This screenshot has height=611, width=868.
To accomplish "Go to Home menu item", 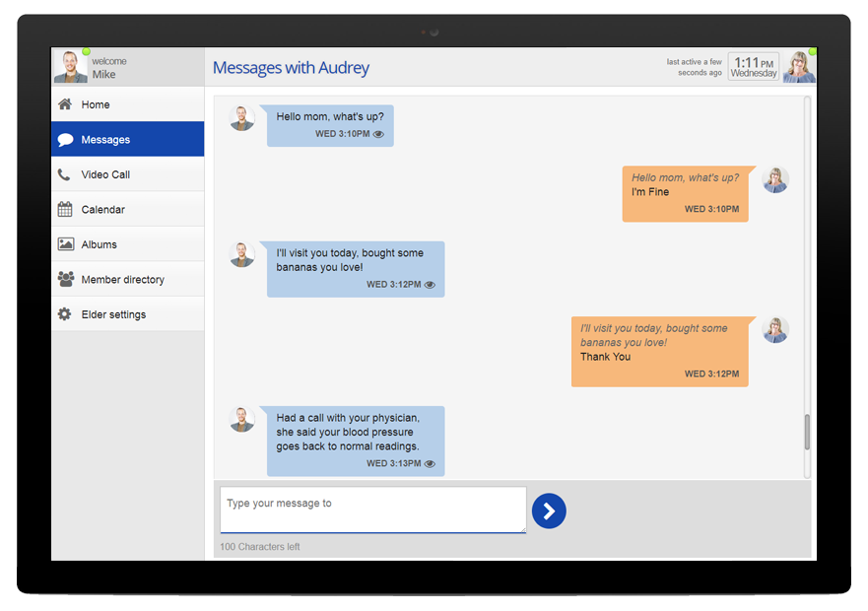I will [x=128, y=104].
